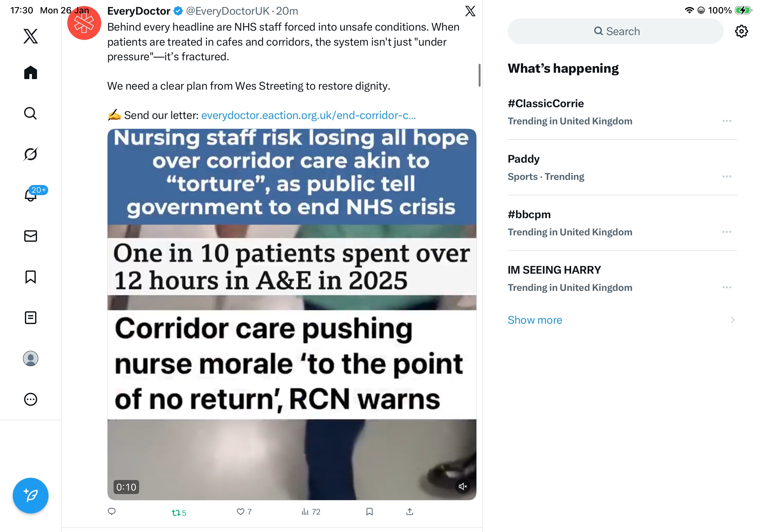Open more options for Paddy trend
This screenshot has width=762, height=532.
[x=727, y=176]
